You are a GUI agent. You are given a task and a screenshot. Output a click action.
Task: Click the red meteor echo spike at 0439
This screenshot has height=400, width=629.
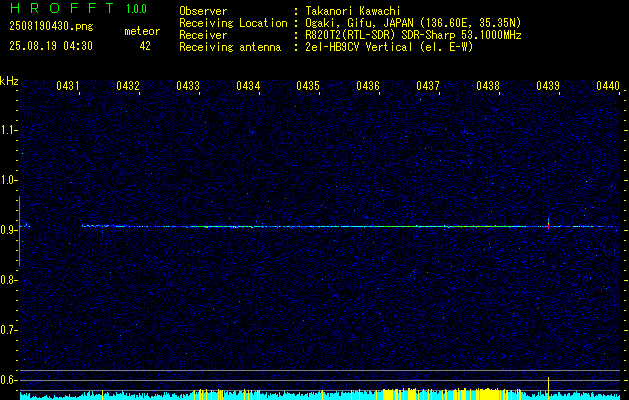(548, 225)
